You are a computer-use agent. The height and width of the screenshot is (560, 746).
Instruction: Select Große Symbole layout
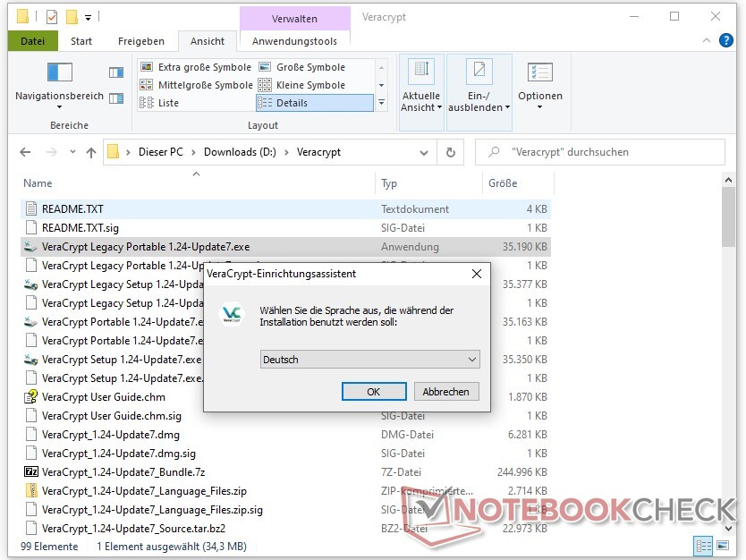(302, 67)
